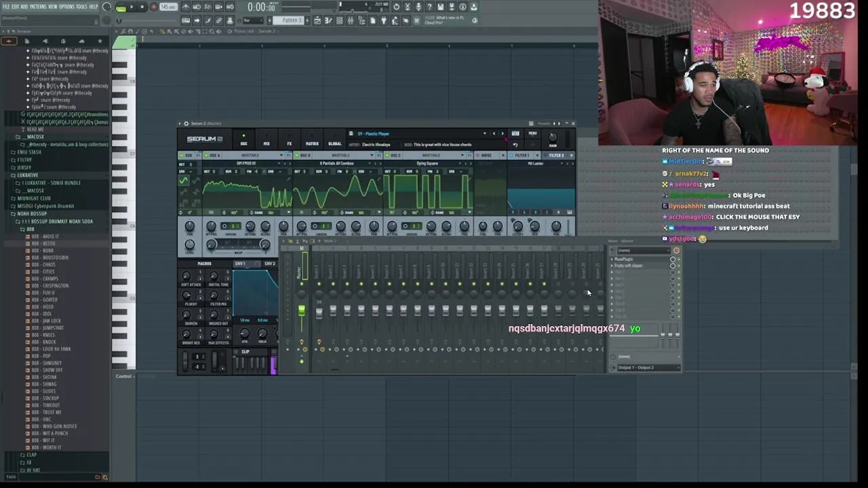Switch to Serum FX tab
The image size is (868, 488).
pyautogui.click(x=289, y=141)
